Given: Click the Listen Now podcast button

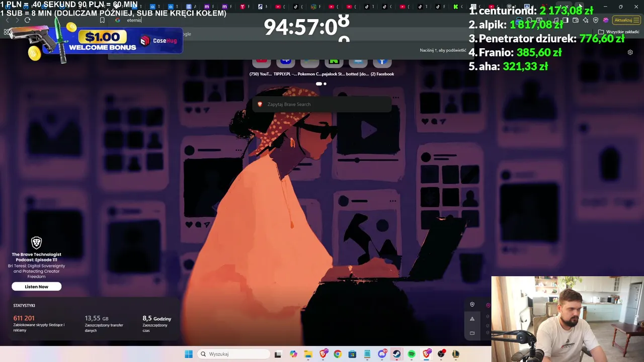Looking at the screenshot, I should (x=37, y=287).
